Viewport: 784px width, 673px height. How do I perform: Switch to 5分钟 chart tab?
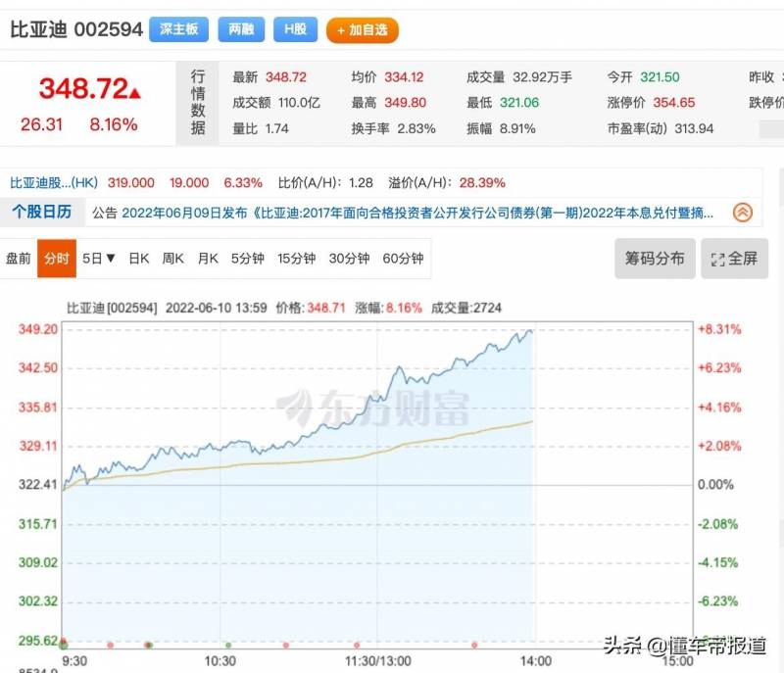click(x=248, y=259)
